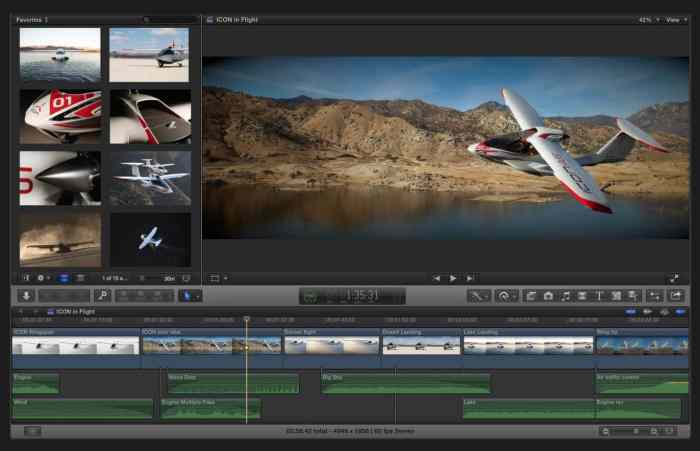The height and width of the screenshot is (451, 700).
Task: Open the Enhancements magic wand menu
Action: [x=479, y=296]
